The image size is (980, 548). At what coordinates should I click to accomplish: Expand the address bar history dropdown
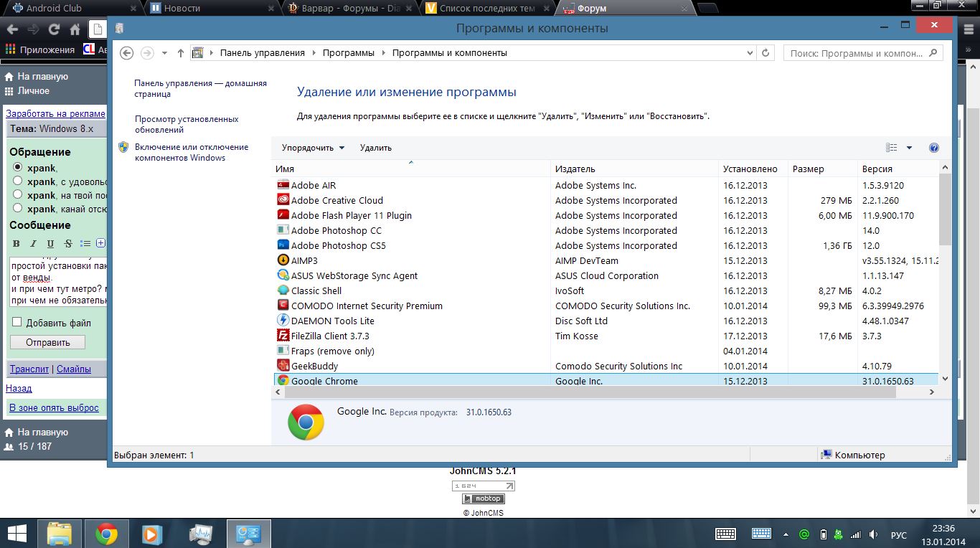pos(750,53)
